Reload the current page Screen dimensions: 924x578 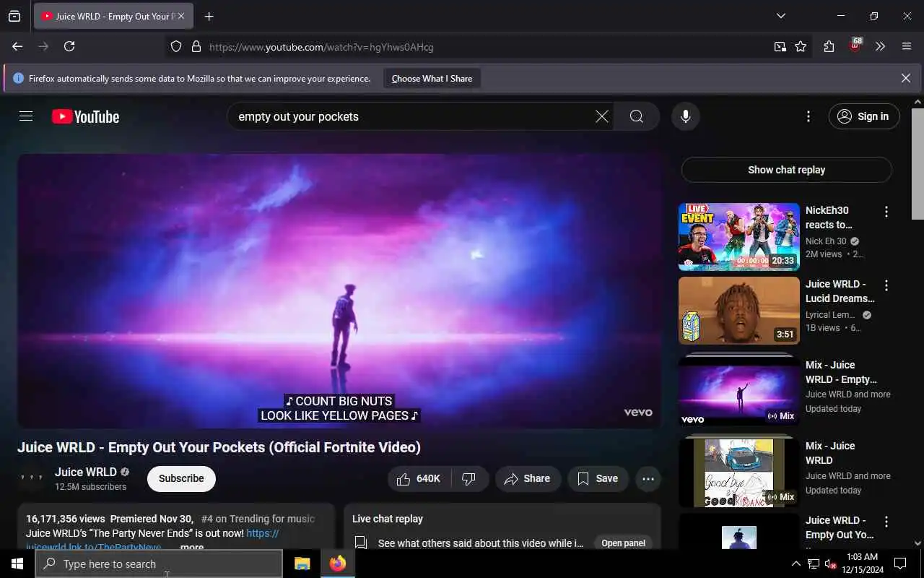pos(69,46)
